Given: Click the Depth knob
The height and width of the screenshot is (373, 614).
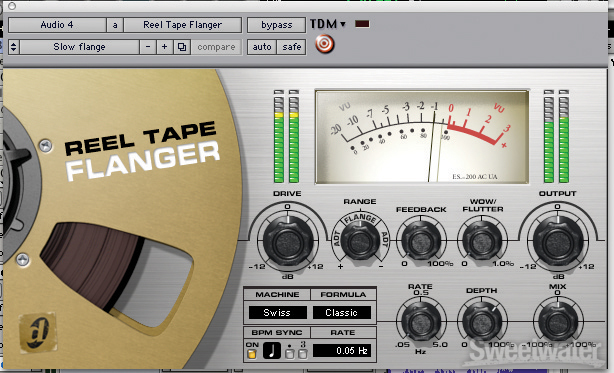Looking at the screenshot, I should (x=482, y=322).
